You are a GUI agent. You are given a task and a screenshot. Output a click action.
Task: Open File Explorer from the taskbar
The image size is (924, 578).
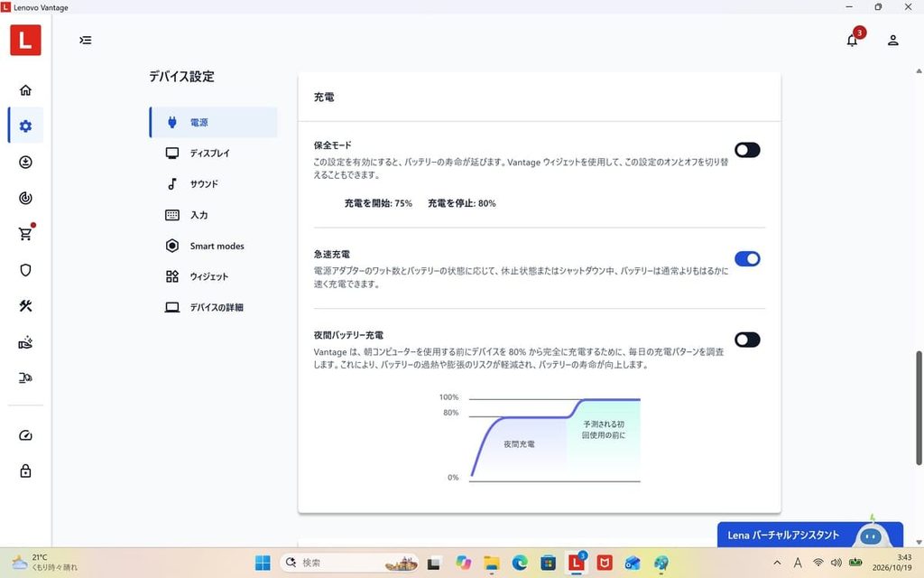pos(492,564)
